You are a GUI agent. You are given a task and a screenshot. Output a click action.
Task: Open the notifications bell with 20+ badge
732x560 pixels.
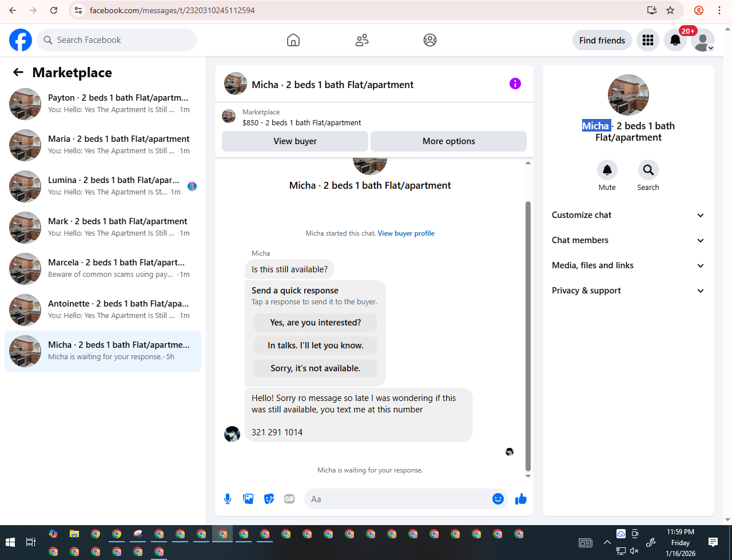click(x=675, y=40)
